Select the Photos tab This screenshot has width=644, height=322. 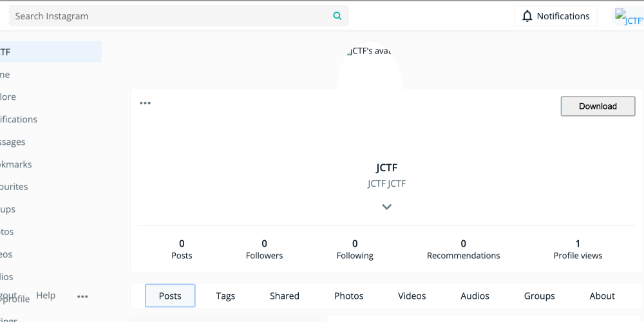coord(349,296)
